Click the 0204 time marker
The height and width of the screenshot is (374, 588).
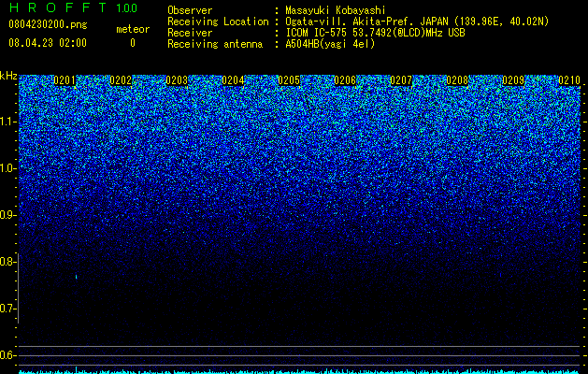click(x=233, y=80)
